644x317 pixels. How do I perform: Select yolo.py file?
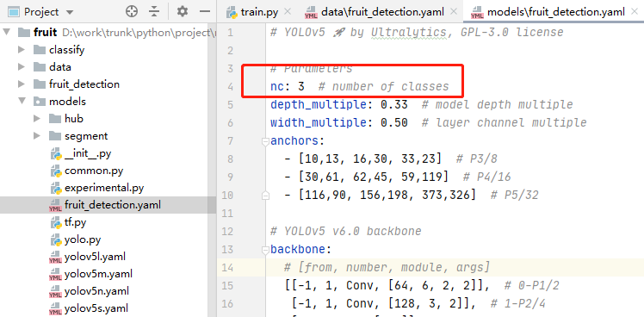pos(83,239)
